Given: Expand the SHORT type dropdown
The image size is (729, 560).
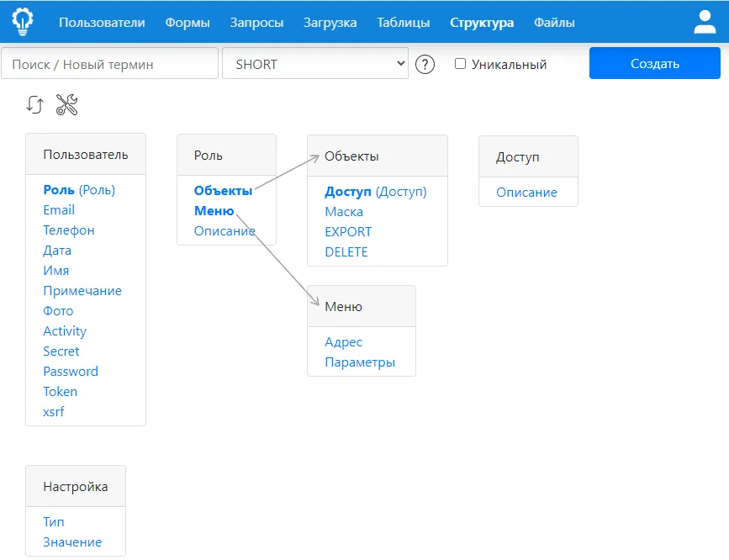Looking at the screenshot, I should (315, 63).
